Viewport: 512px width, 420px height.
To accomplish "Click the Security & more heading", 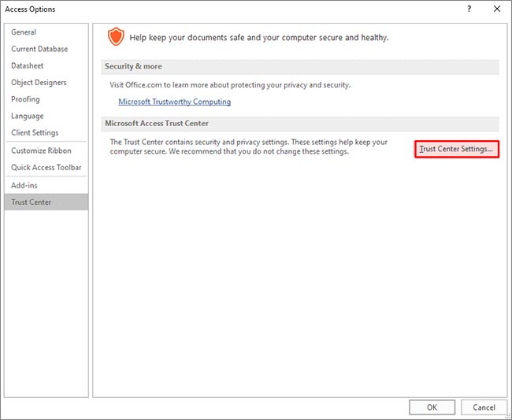I will pyautogui.click(x=133, y=66).
